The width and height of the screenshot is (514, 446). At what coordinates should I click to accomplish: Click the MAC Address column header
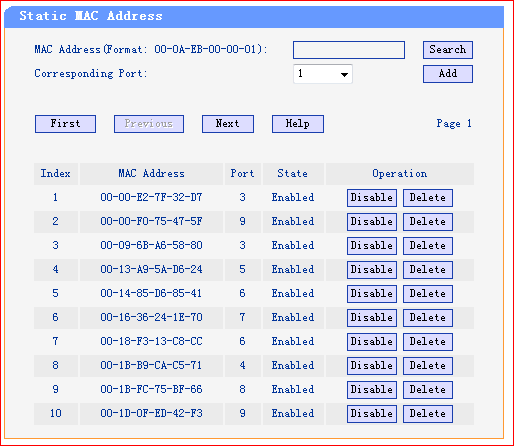coord(151,174)
